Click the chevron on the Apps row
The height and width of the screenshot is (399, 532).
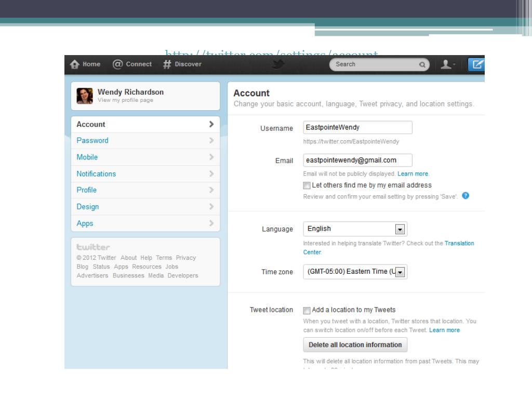(211, 223)
